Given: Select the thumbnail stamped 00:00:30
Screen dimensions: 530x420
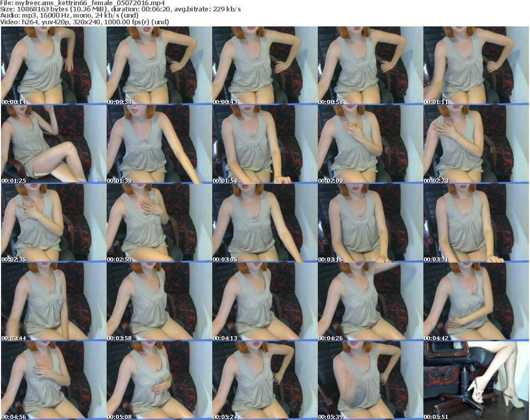Looking at the screenshot, I should [159, 65].
